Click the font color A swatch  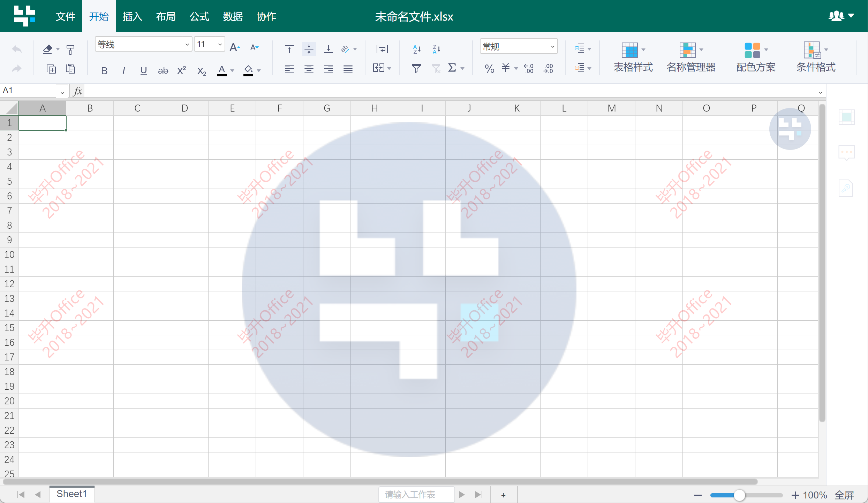point(221,71)
